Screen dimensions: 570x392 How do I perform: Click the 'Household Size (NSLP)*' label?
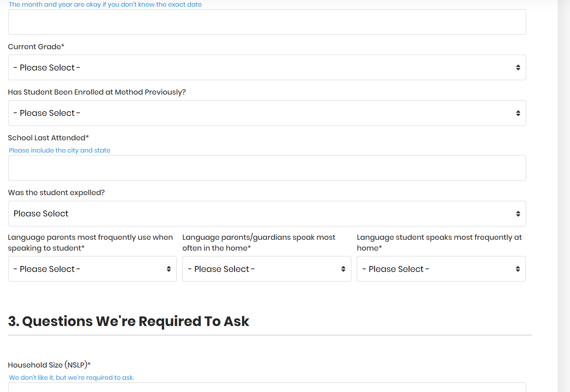[x=49, y=365]
